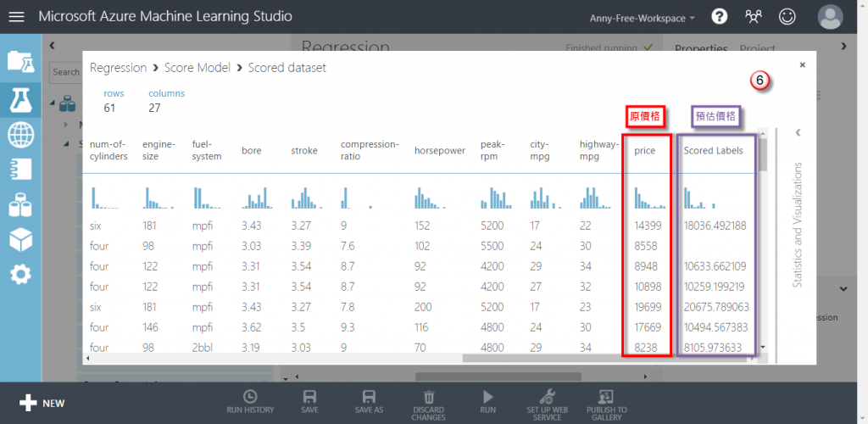The image size is (868, 424).
Task: Select the compression-ratio column header
Action: 370,150
